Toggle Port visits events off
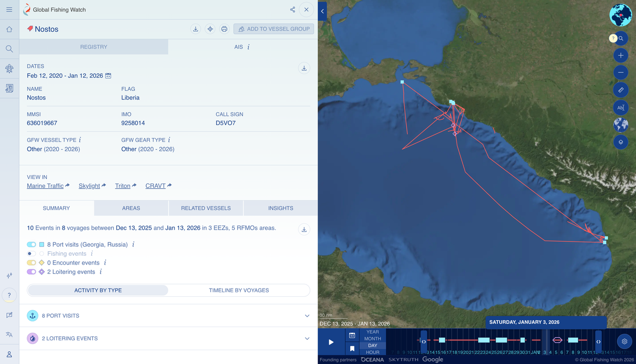This screenshot has width=636, height=364. [31, 245]
